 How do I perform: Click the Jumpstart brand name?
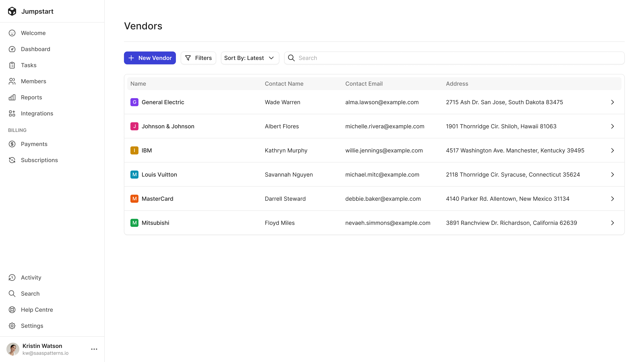point(37,11)
